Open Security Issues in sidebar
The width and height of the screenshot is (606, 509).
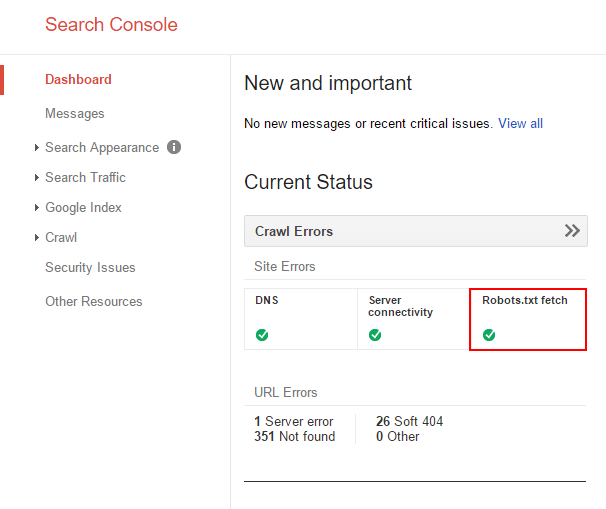point(90,267)
